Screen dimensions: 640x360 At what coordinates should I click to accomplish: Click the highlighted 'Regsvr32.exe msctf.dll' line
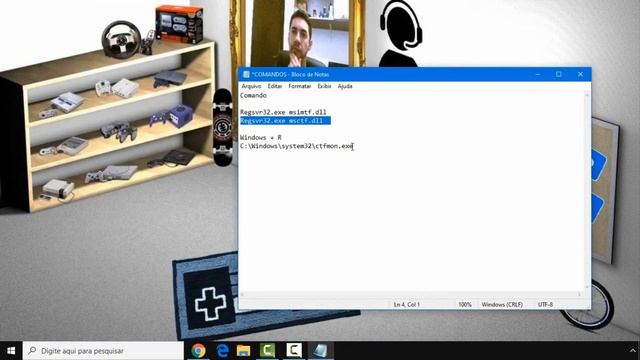click(285, 121)
